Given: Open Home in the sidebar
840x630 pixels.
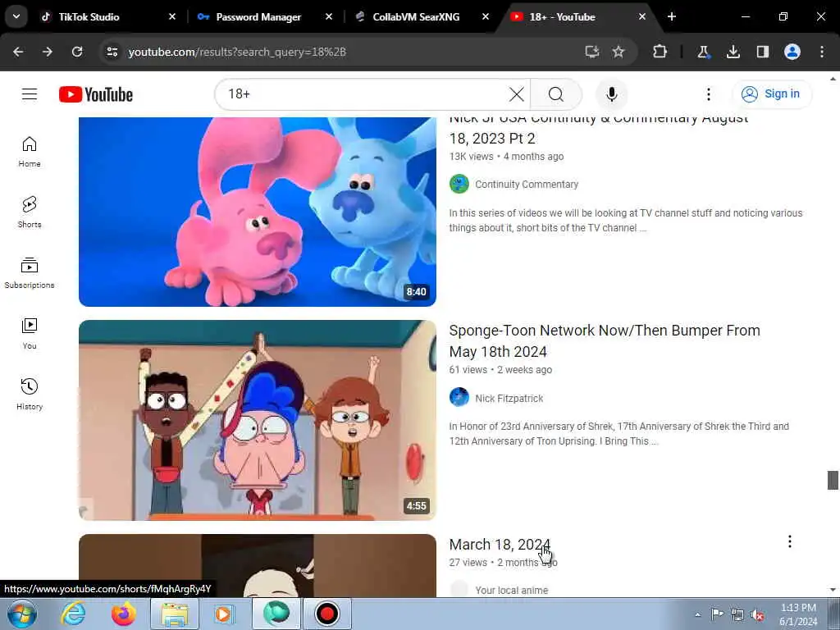Looking at the screenshot, I should coord(30,152).
